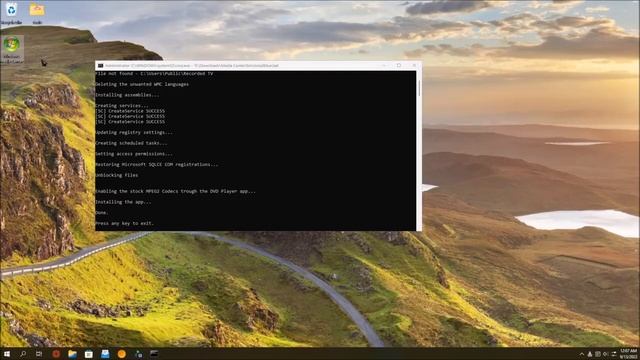Open the yellow folder on the desktop
640x360 pixels.
(x=37, y=13)
